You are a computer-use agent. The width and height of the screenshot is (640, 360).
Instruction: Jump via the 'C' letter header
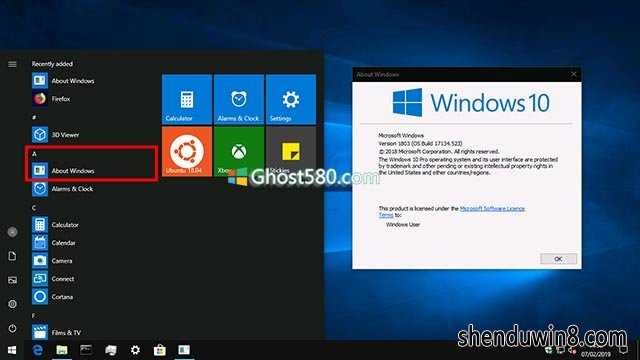click(34, 208)
